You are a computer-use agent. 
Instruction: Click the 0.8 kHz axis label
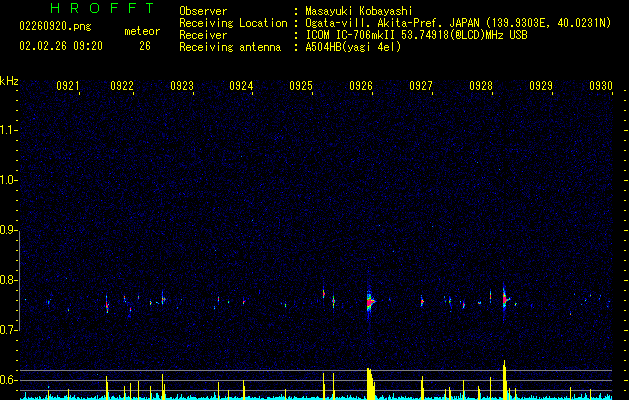pos(9,280)
